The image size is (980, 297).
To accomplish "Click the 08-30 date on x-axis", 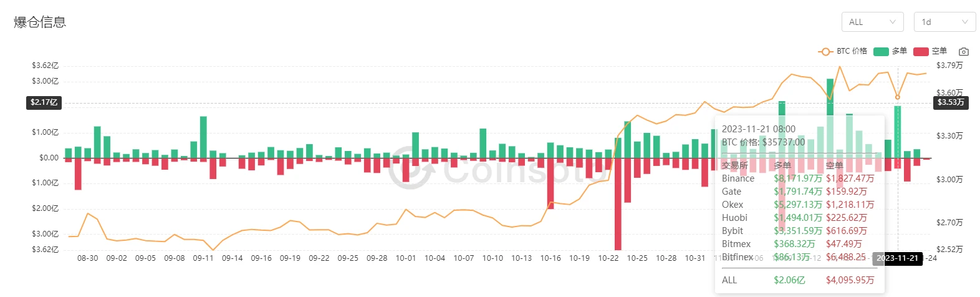I will (x=87, y=258).
